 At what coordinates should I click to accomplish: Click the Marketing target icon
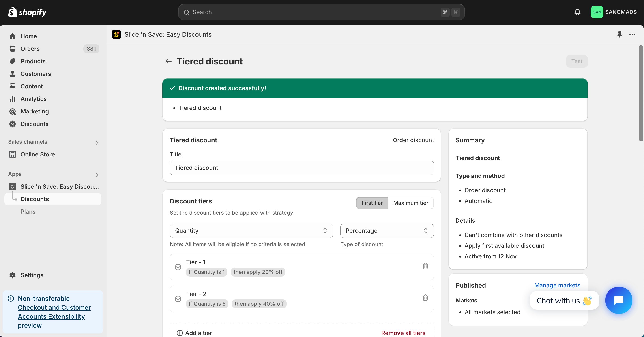click(x=13, y=111)
